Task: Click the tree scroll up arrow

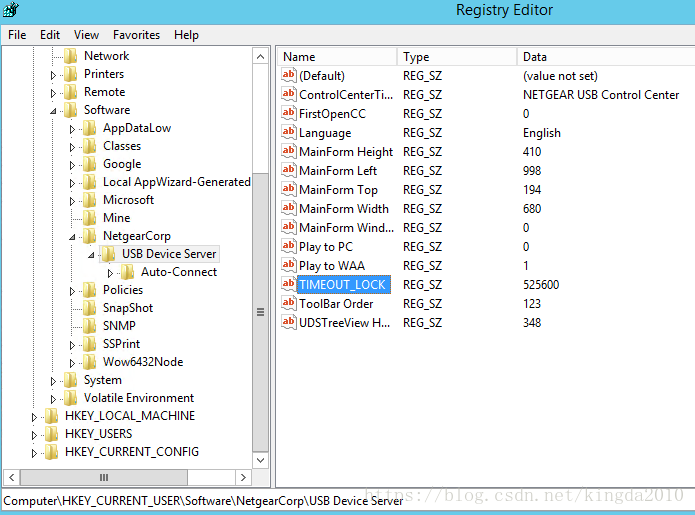Action: 261,56
